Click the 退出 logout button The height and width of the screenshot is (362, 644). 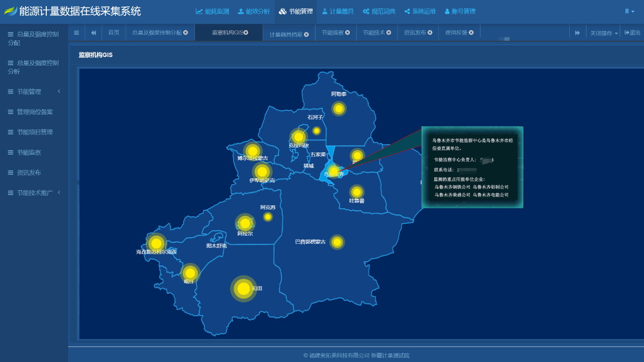coord(632,33)
